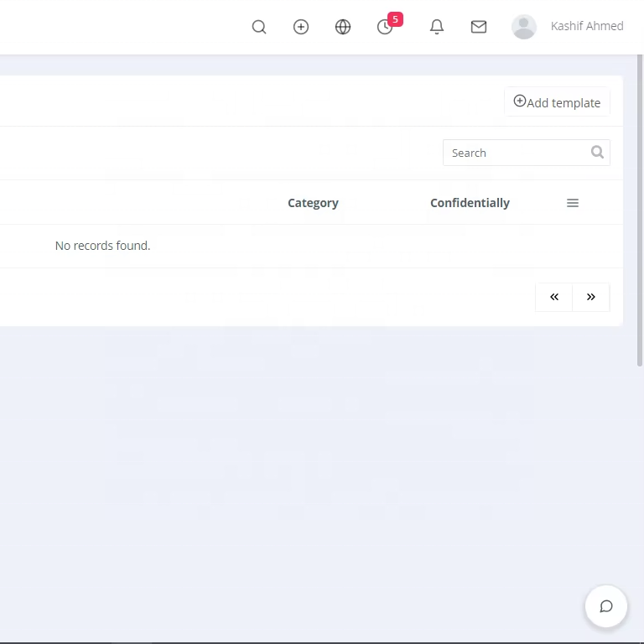The width and height of the screenshot is (644, 644).
Task: Click the user avatar picture
Action: (523, 27)
